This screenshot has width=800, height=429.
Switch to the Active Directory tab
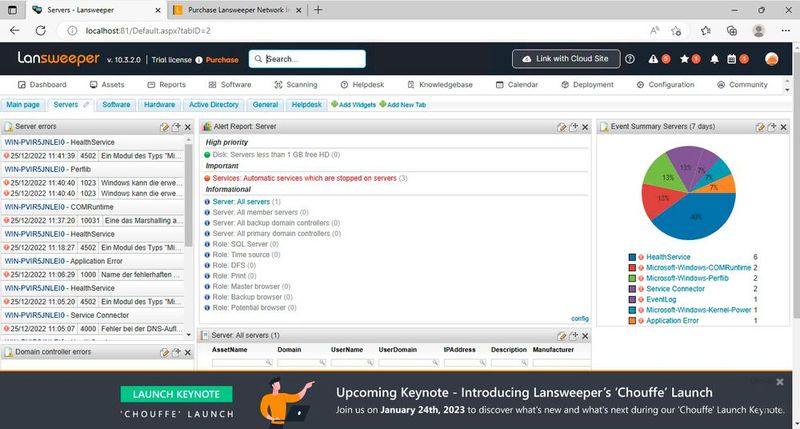(214, 105)
